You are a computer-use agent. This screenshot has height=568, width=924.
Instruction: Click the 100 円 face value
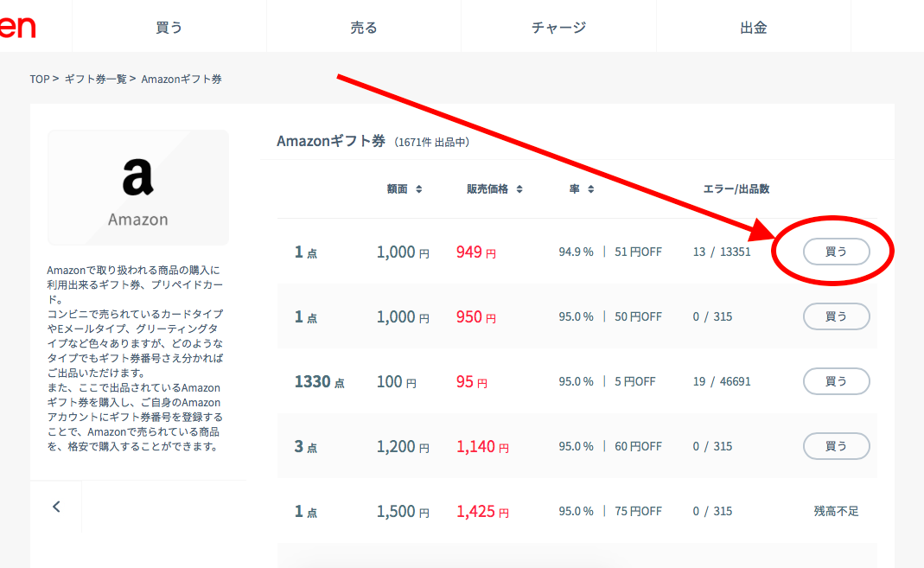click(x=397, y=382)
